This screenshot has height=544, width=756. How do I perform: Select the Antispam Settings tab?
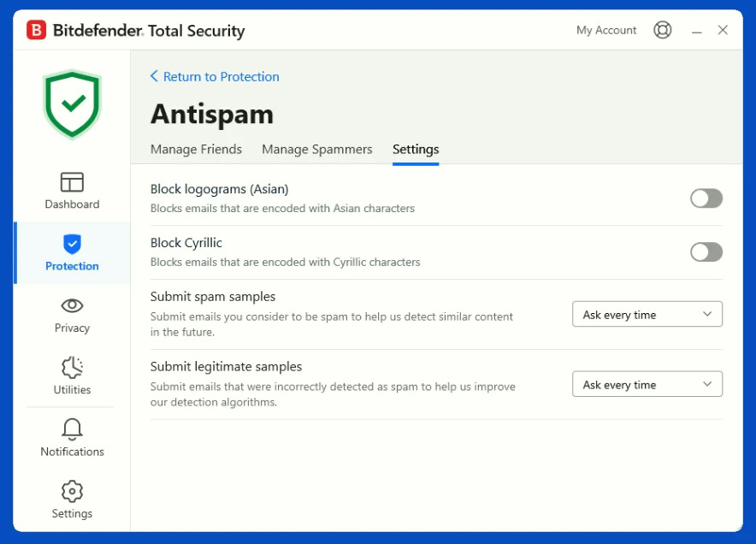pos(416,150)
